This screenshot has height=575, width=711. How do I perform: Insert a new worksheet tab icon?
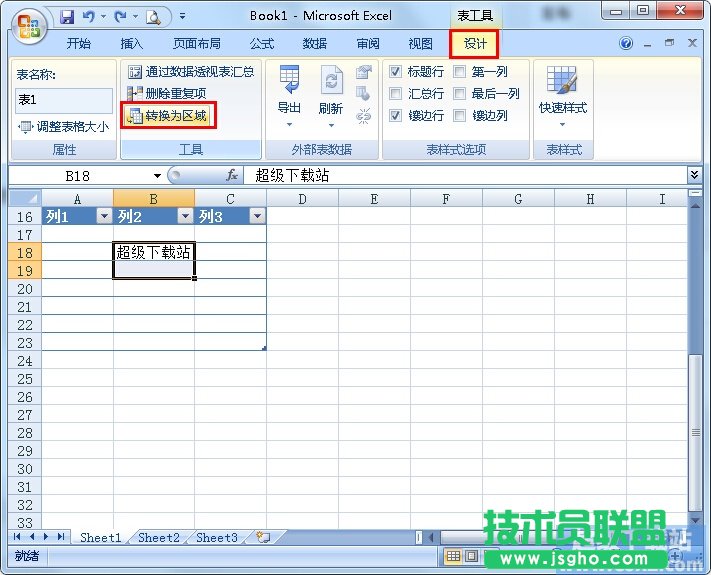pos(262,537)
